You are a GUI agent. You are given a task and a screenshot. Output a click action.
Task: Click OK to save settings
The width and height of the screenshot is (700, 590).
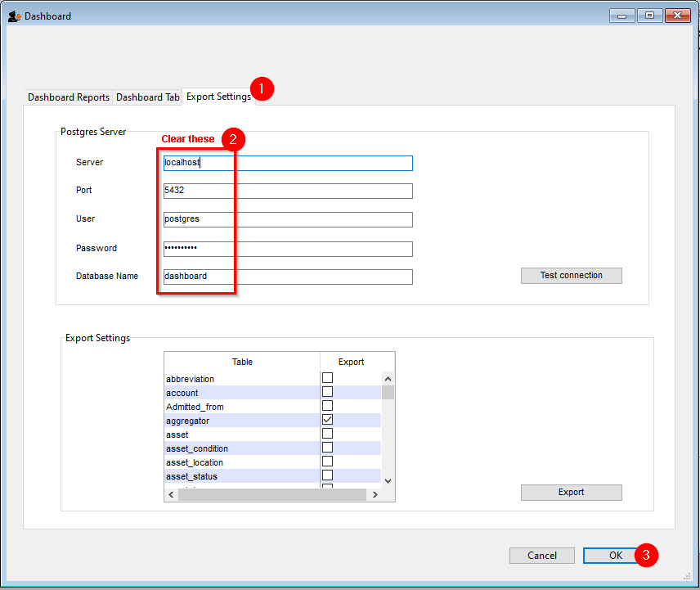point(615,556)
